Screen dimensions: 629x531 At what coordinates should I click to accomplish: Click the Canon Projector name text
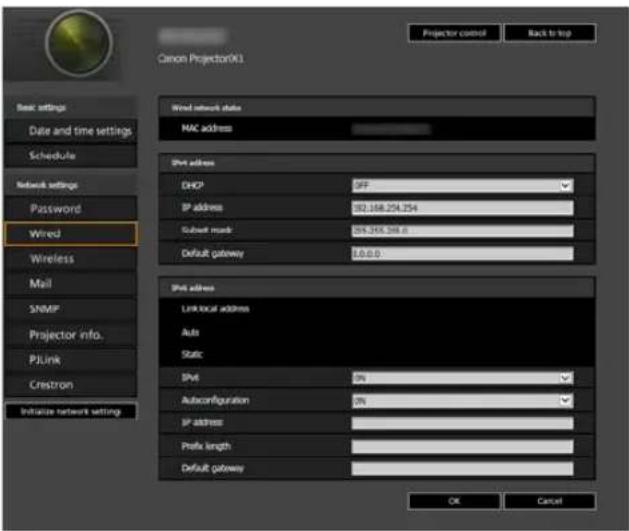[201, 59]
